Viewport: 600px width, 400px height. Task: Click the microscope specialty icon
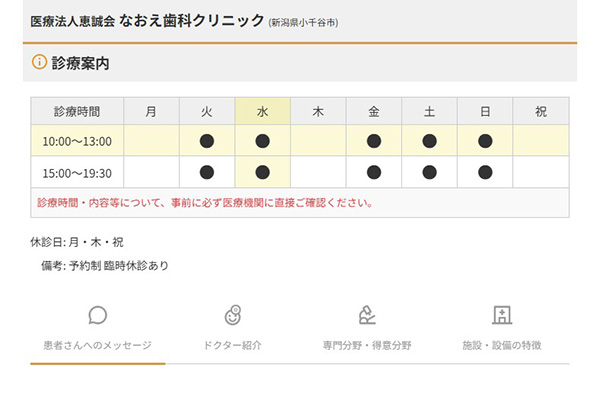click(x=367, y=316)
